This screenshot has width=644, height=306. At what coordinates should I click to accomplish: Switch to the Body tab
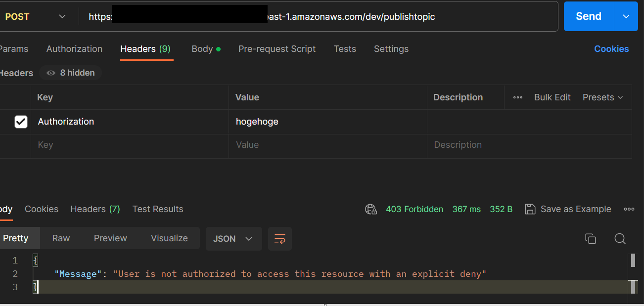pos(202,49)
